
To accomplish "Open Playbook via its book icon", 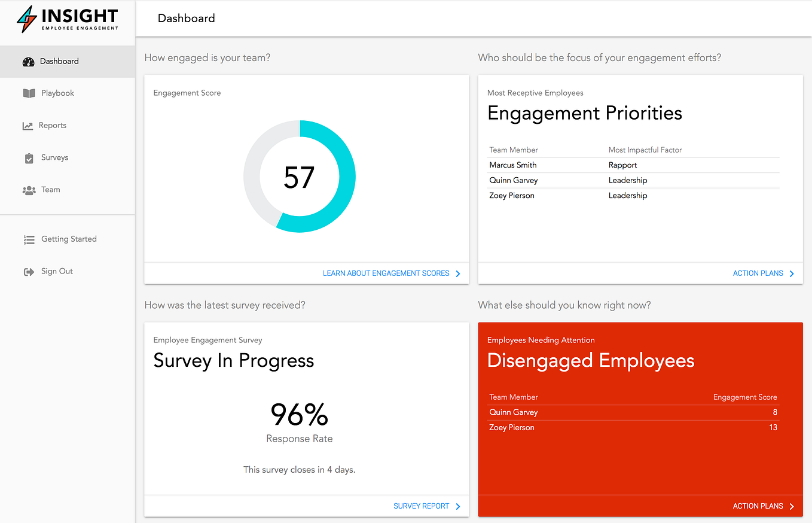I will (x=29, y=93).
